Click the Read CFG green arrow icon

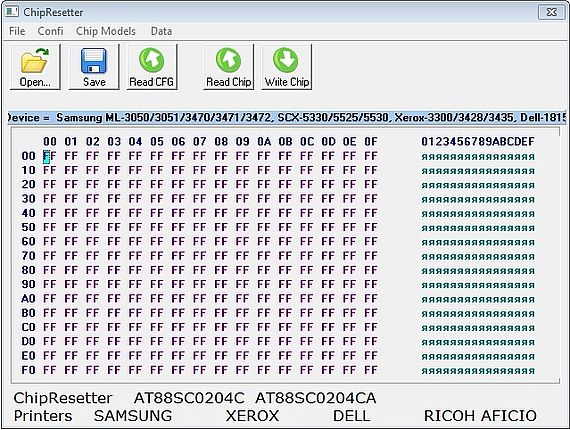pos(152,60)
